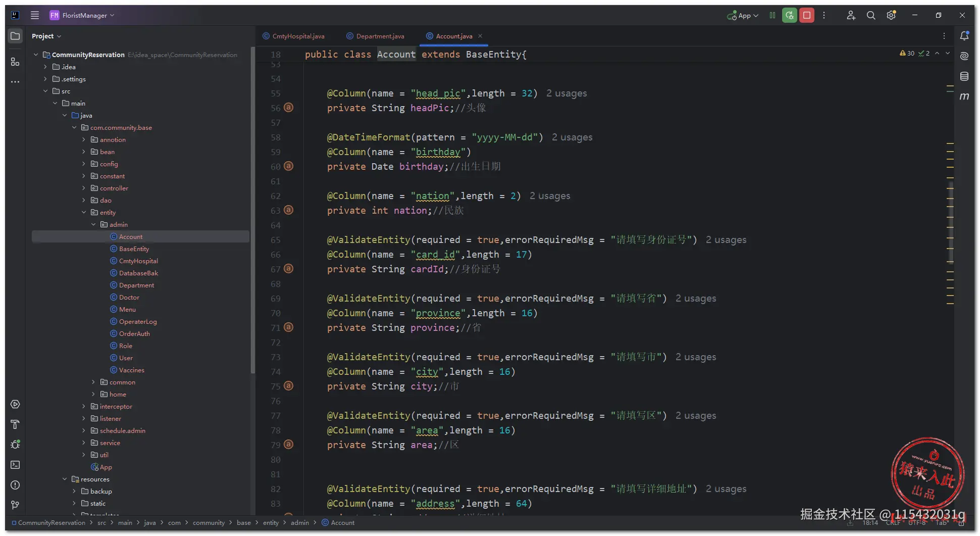This screenshot has width=980, height=536.
Task: Open the Project tool window icon
Action: tap(15, 36)
